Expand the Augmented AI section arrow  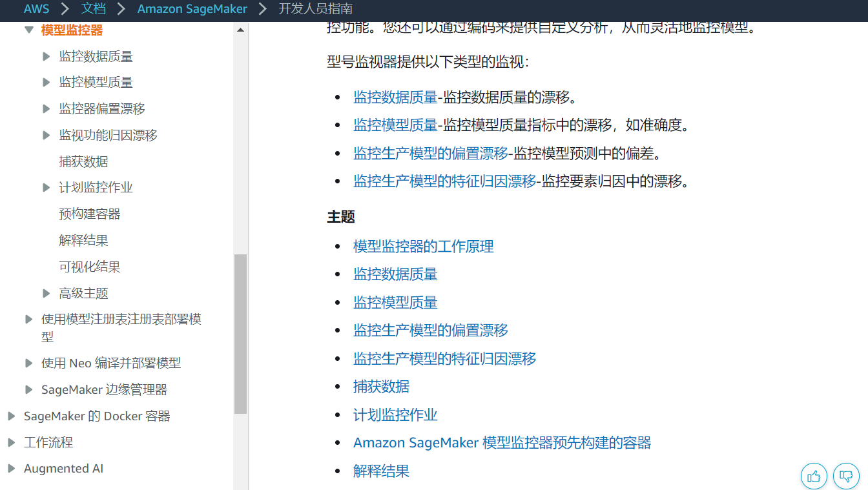(x=11, y=469)
